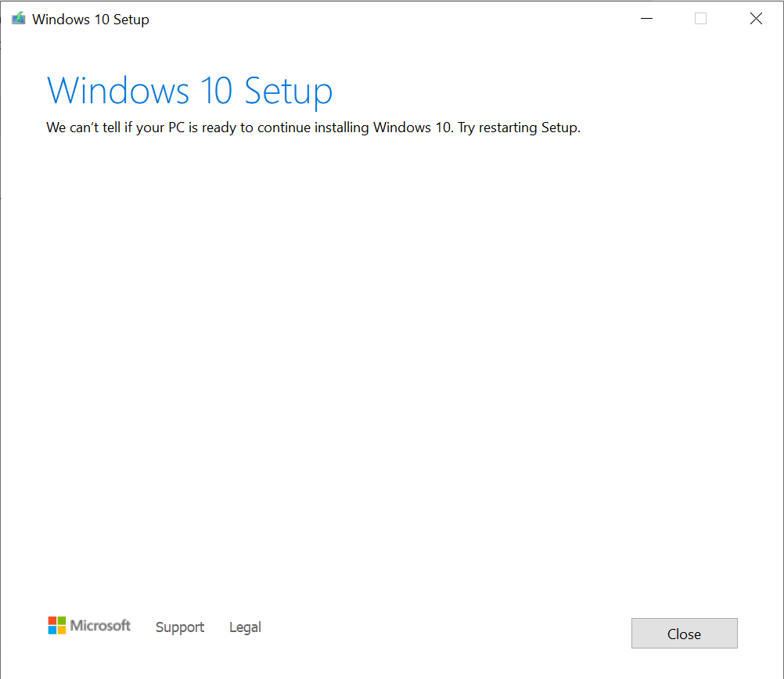Image resolution: width=784 pixels, height=679 pixels.
Task: Click the blue "Windows 10 Setup" heading
Action: point(189,91)
